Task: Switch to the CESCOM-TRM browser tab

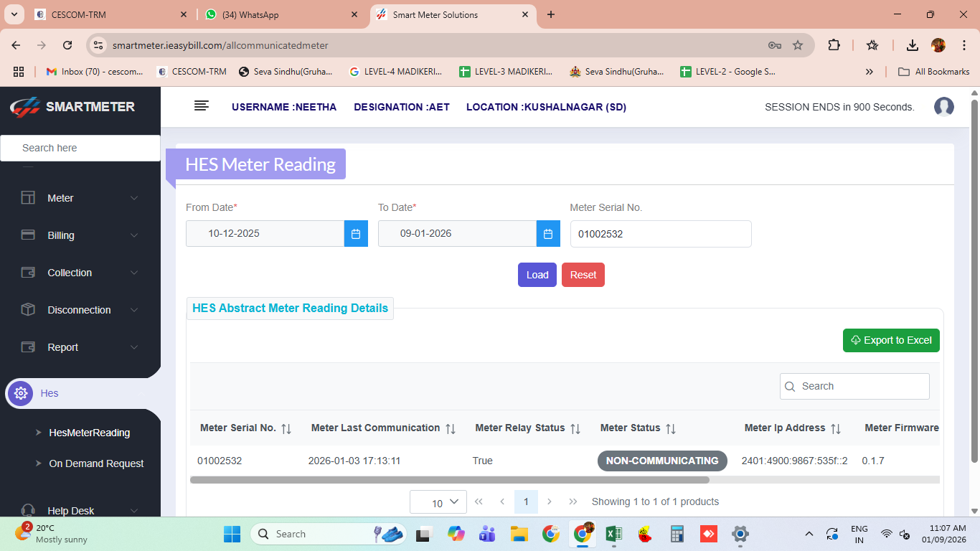Action: tap(112, 14)
